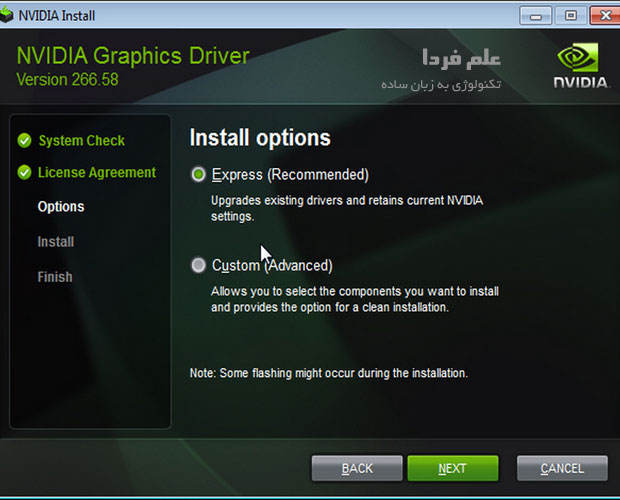Open the System Check step in sidebar
Image resolution: width=620 pixels, height=500 pixels.
pyautogui.click(x=81, y=141)
